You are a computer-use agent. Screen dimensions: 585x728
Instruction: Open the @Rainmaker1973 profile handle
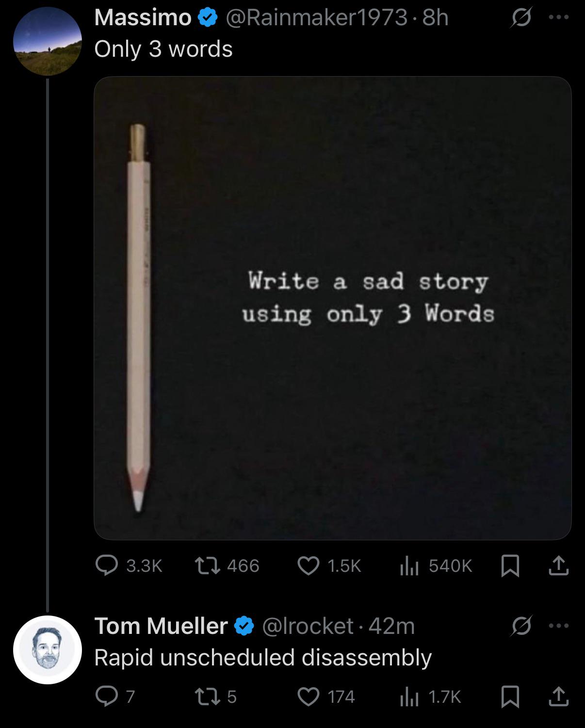pos(316,18)
